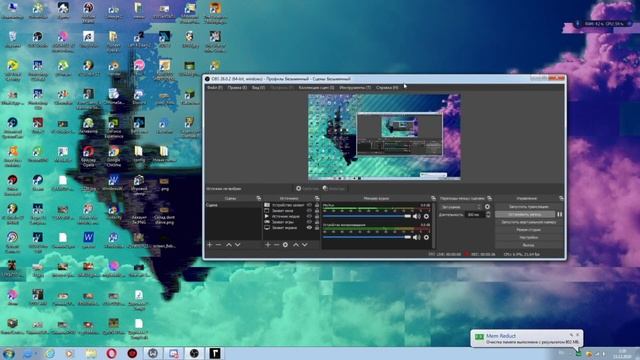Screen dimensions: 640x360
Task: Switch to OBS Studio on the taskbar
Action: 194,353
